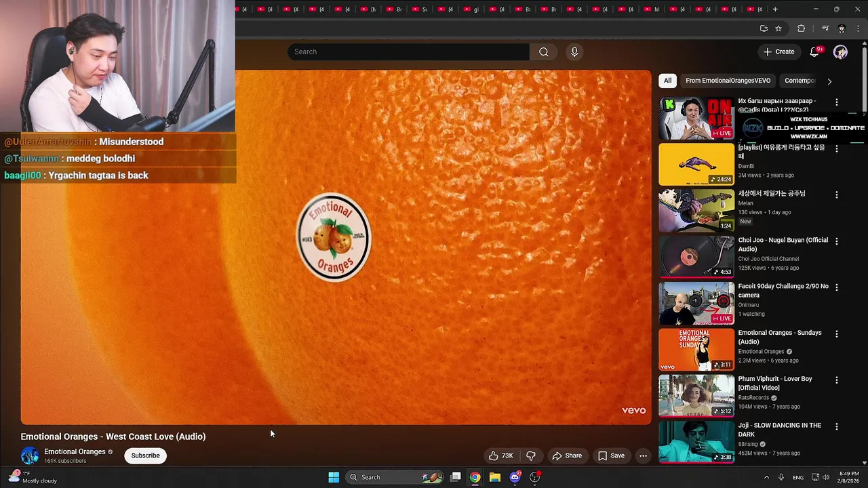Switch ENG input language indicator
The height and width of the screenshot is (488, 868).
pos(798,477)
